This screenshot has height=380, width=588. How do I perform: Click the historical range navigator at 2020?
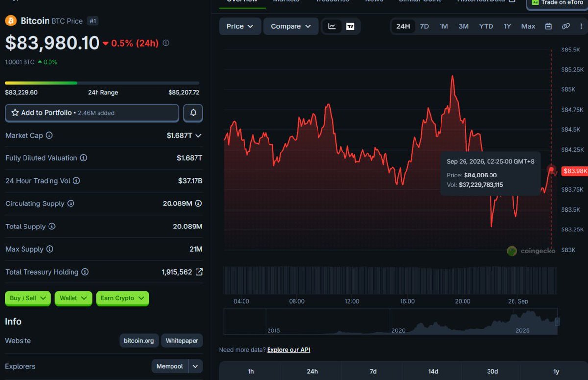click(398, 330)
